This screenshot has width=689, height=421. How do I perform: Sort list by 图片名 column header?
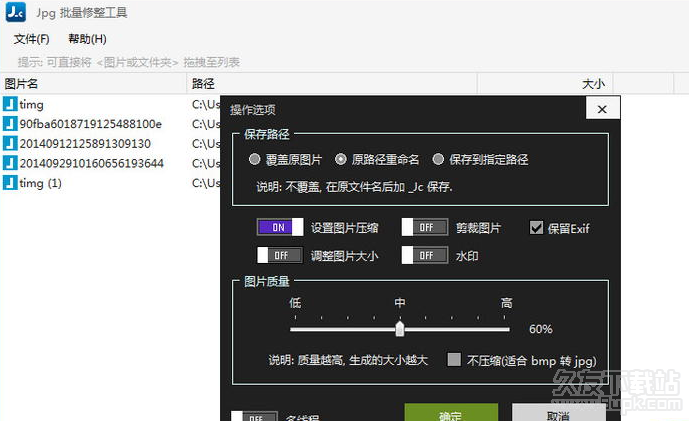94,83
